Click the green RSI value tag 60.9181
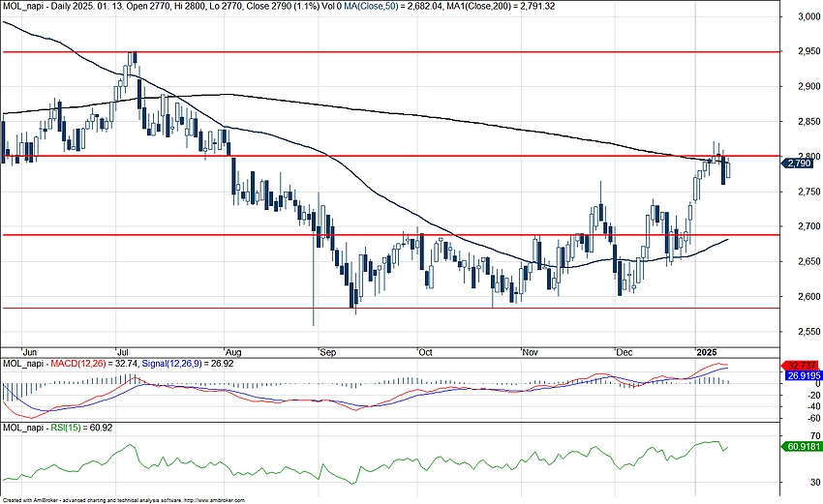Screen dimensions: 823x504 click(x=802, y=447)
